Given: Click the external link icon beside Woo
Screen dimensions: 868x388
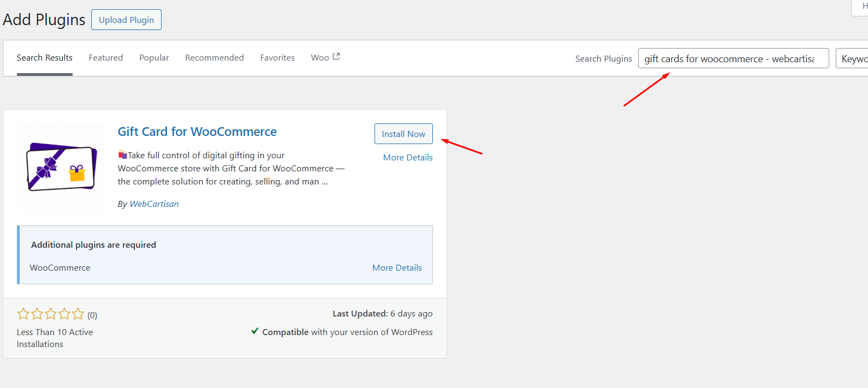Looking at the screenshot, I should pyautogui.click(x=336, y=56).
